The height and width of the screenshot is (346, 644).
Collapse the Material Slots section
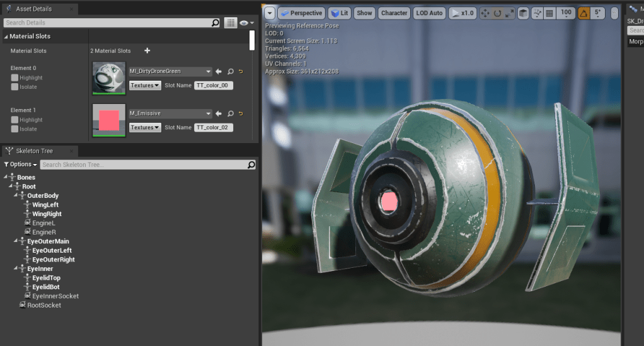(x=6, y=37)
